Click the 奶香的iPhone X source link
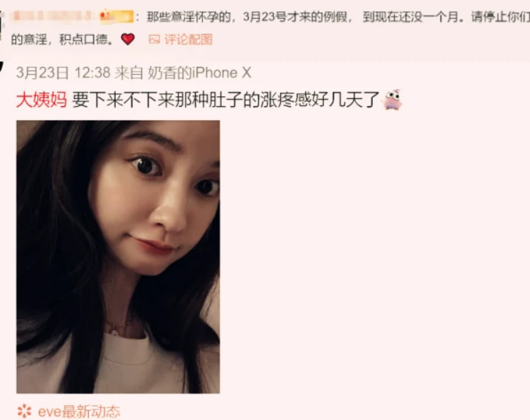530x420 pixels. coord(199,73)
